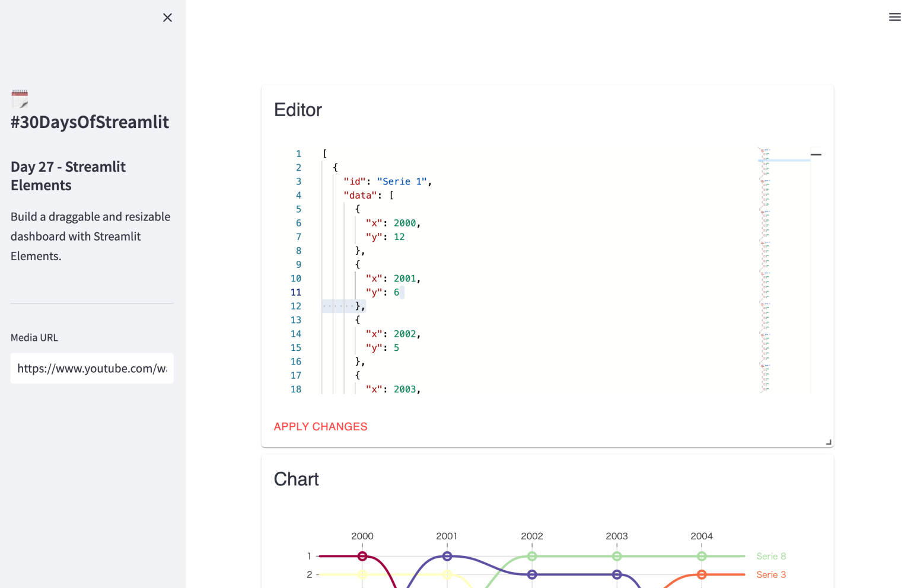The width and height of the screenshot is (911, 588).
Task: Click line number 11 in editor gutter
Action: [296, 292]
